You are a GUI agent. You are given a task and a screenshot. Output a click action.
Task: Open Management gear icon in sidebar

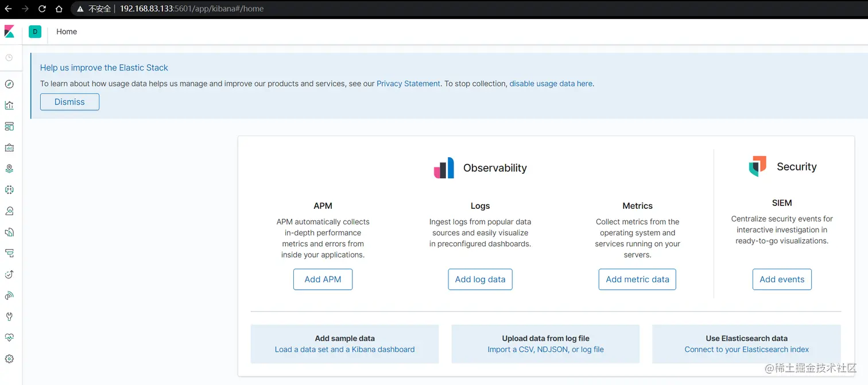point(9,359)
